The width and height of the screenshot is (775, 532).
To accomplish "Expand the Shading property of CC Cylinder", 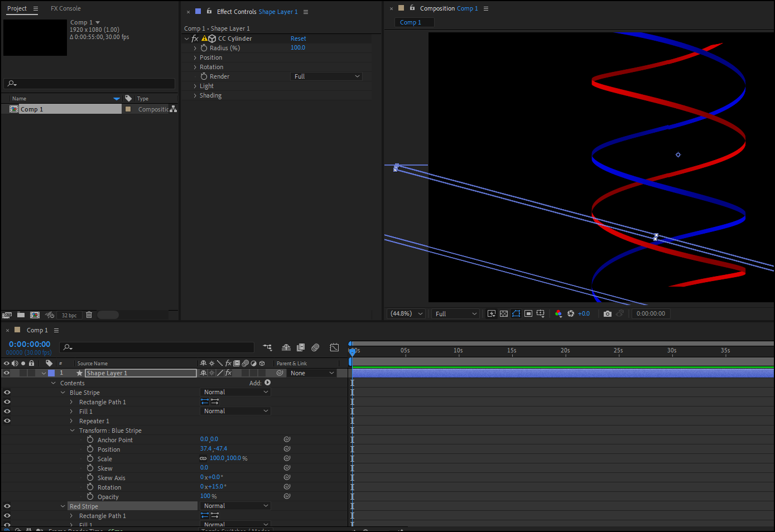I will point(195,95).
